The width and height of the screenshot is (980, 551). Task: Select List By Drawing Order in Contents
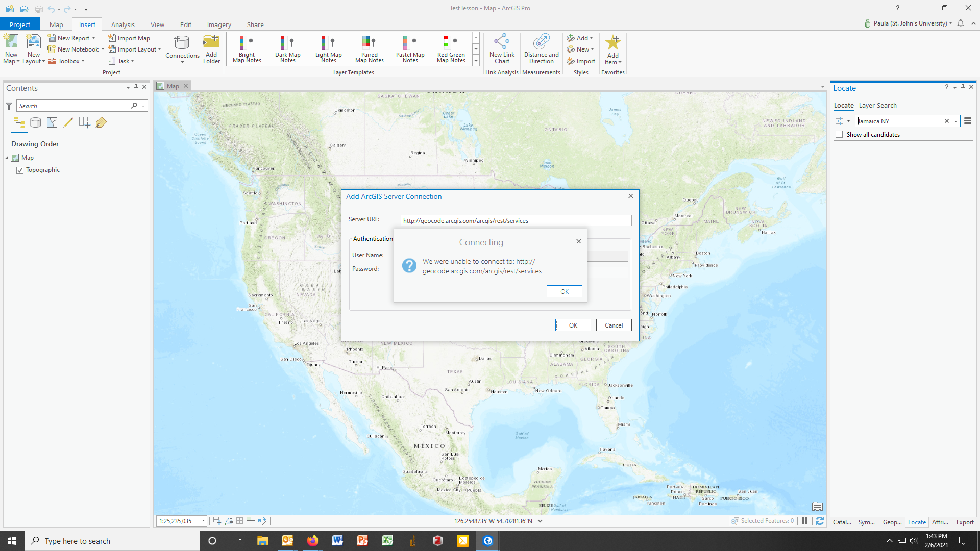coord(19,122)
